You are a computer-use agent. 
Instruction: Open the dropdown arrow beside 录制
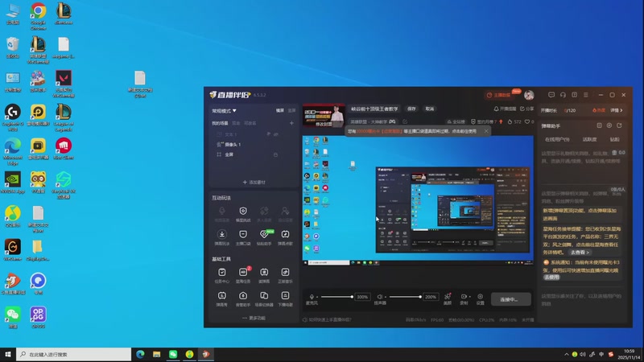470,296
